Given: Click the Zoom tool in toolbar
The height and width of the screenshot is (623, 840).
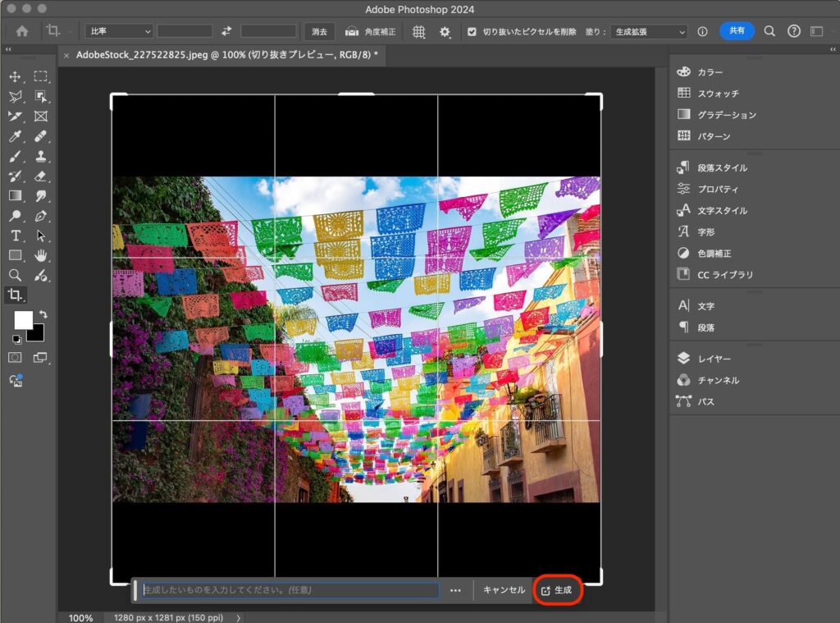Looking at the screenshot, I should 15,275.
